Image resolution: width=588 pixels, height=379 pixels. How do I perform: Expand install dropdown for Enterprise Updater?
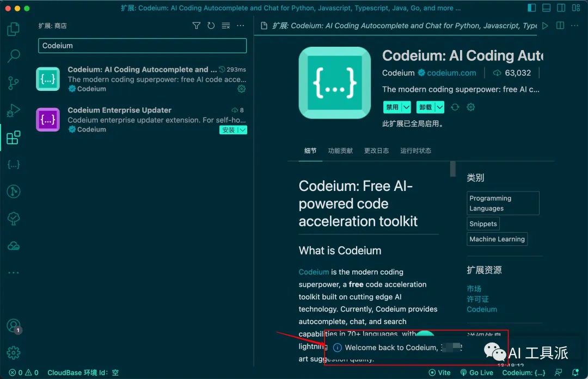[243, 130]
